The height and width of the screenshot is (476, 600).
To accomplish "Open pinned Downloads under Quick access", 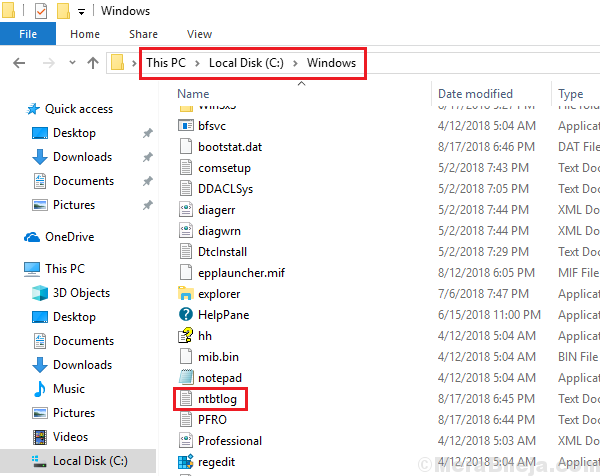I will click(82, 157).
